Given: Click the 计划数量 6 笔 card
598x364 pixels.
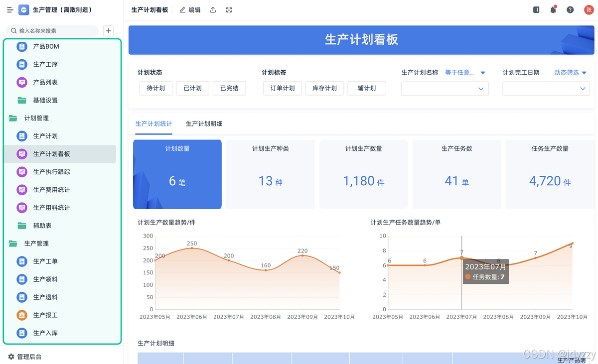Looking at the screenshot, I should [x=177, y=174].
